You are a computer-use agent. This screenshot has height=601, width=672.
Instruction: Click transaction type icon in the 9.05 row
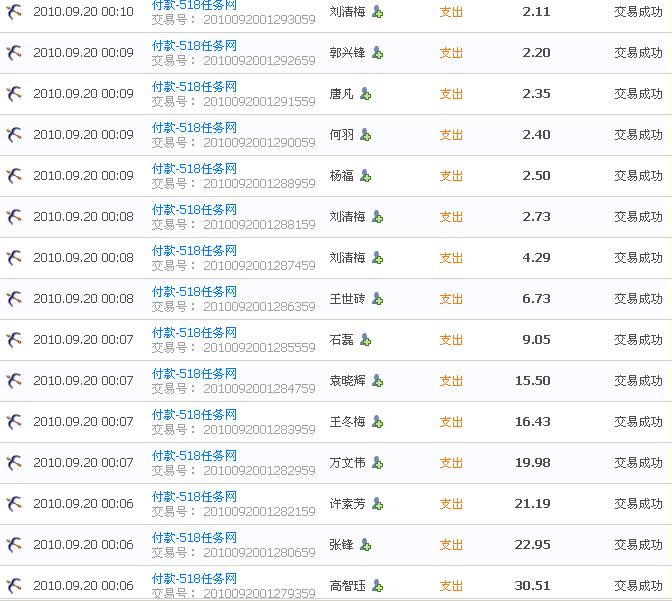pyautogui.click(x=14, y=340)
